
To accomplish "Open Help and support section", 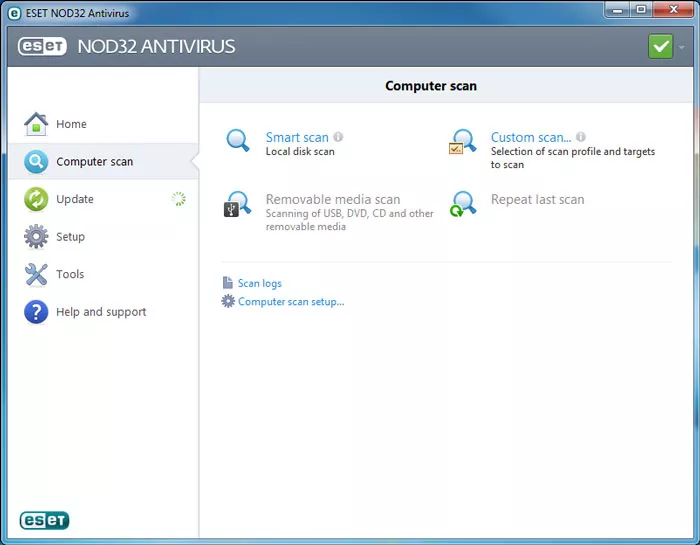I will (101, 312).
